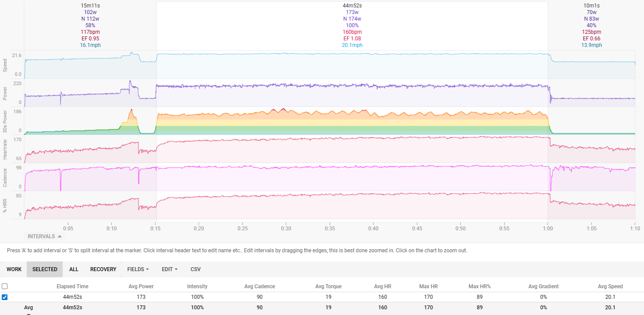Click the 44m52s interval header text
The height and width of the screenshot is (315, 644).
352,6
